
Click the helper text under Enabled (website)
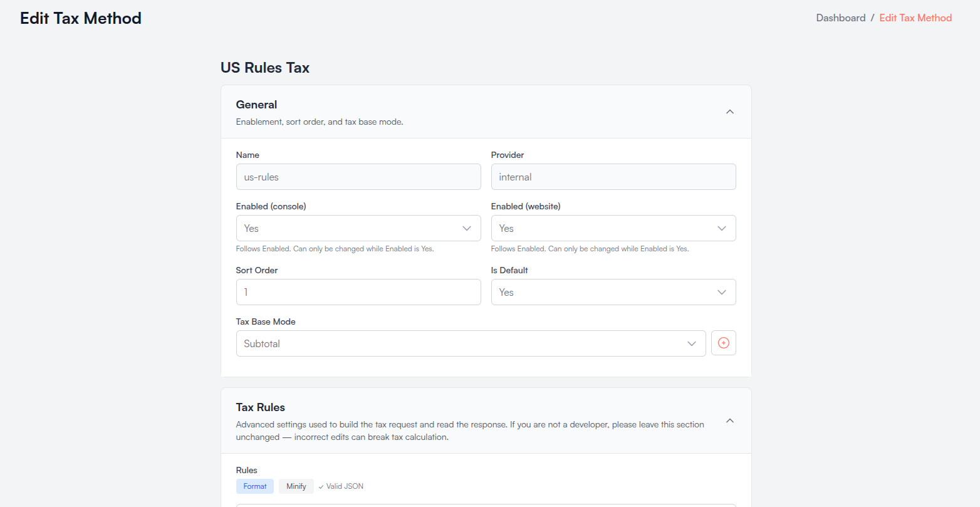(x=590, y=249)
